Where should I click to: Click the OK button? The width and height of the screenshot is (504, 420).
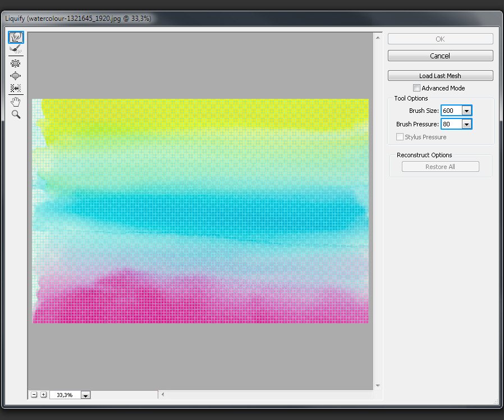(x=441, y=39)
